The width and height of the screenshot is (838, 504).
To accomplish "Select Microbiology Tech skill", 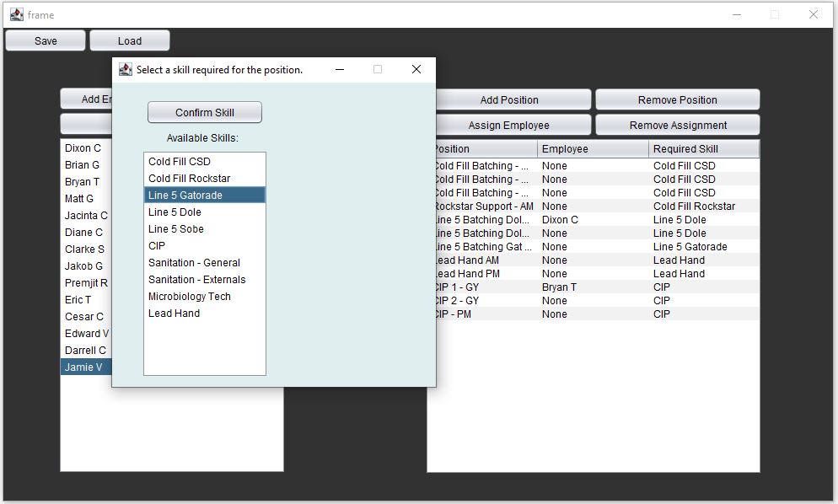I will (205, 296).
